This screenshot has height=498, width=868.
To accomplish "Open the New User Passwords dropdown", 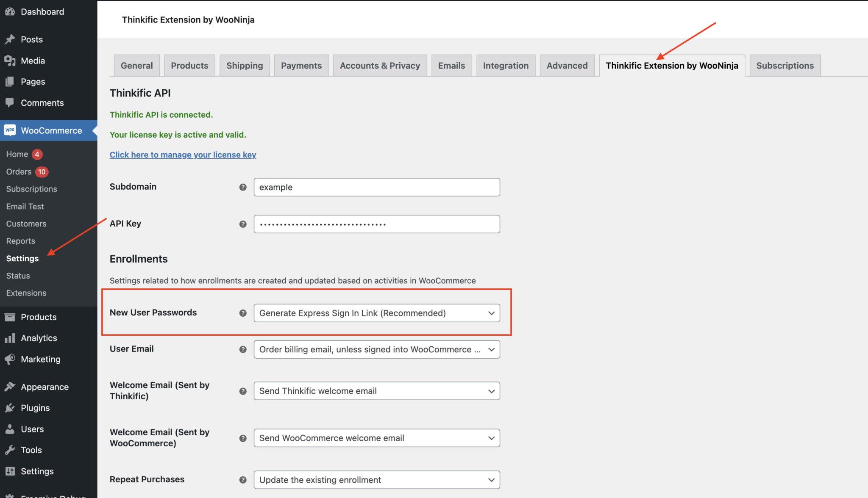I will pos(376,313).
